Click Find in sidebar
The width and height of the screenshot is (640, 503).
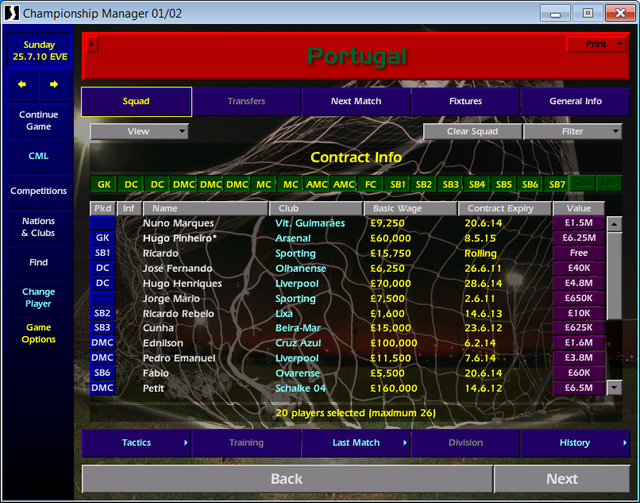[39, 263]
